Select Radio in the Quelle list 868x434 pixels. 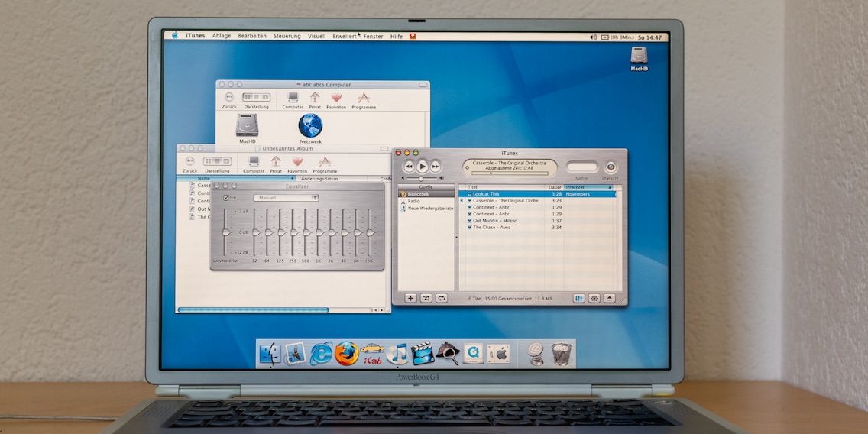point(426,201)
